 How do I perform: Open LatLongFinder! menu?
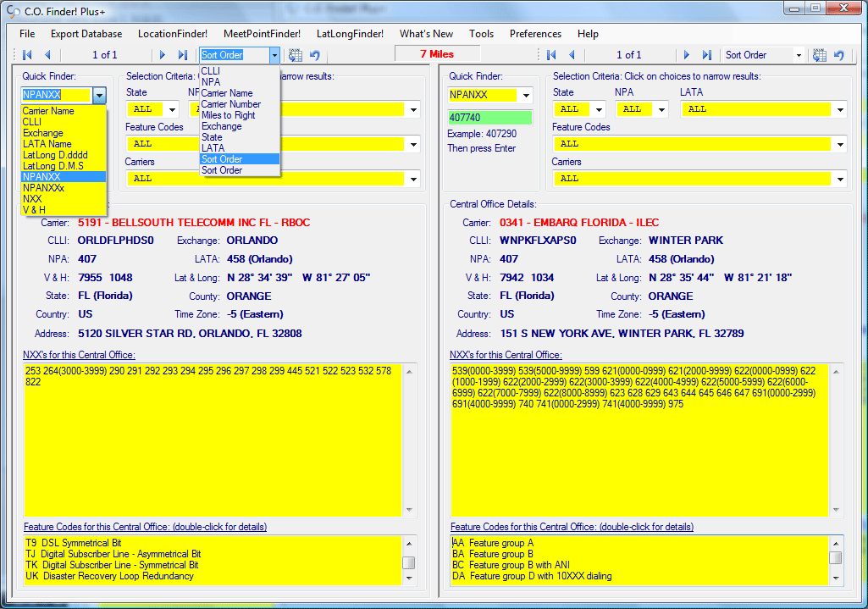(350, 34)
